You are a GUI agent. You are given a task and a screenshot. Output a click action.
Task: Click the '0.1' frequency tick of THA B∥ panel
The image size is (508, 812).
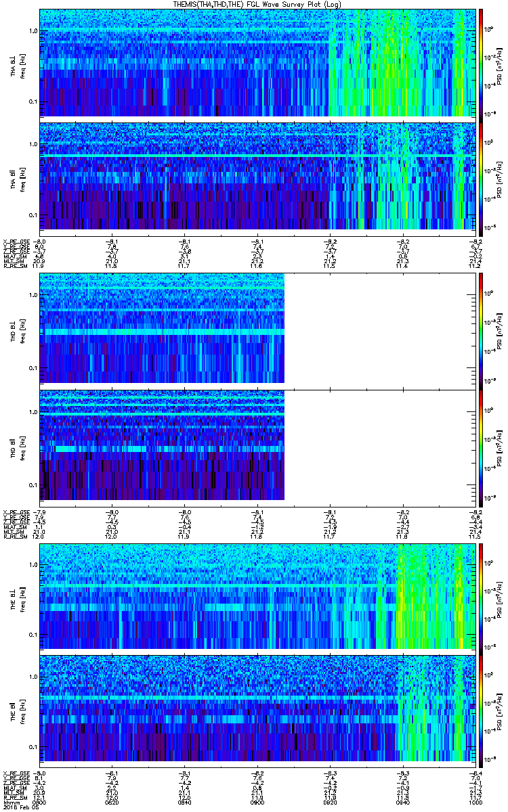[33, 215]
